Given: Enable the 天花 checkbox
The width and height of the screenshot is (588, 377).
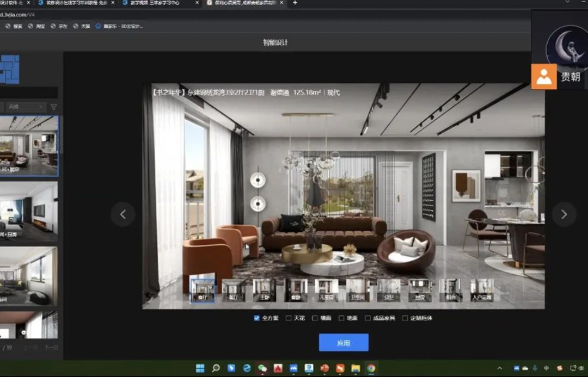Looking at the screenshot, I should click(x=289, y=318).
